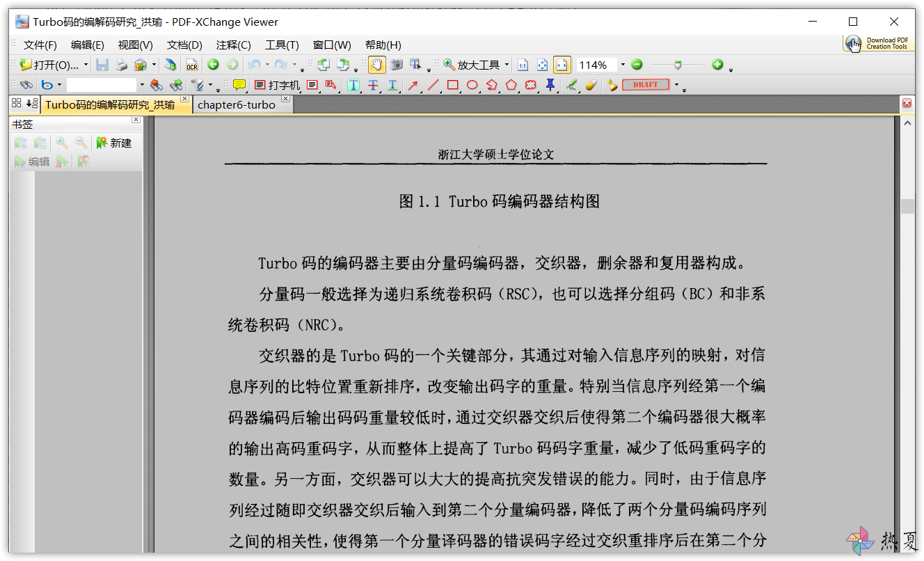924x561 pixels.
Task: Click 新建 new bookmark button
Action: tap(114, 143)
